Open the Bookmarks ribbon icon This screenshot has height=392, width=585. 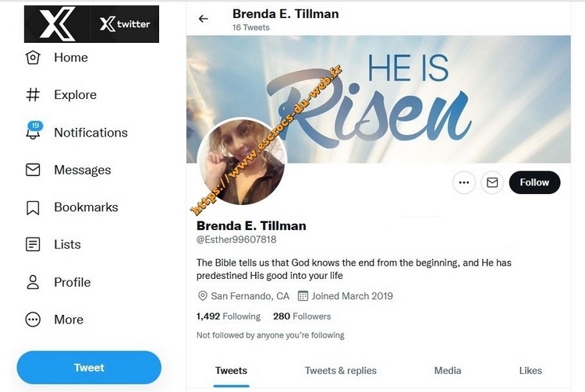tap(33, 207)
